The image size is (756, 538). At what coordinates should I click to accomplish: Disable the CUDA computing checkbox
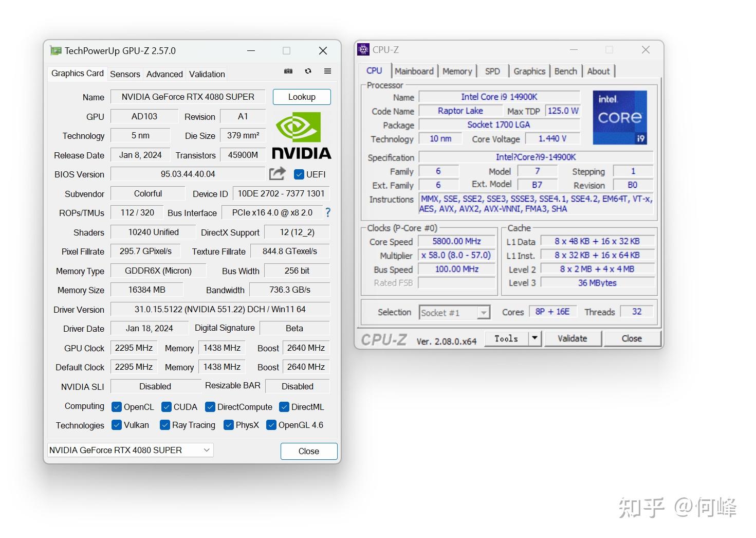(166, 407)
